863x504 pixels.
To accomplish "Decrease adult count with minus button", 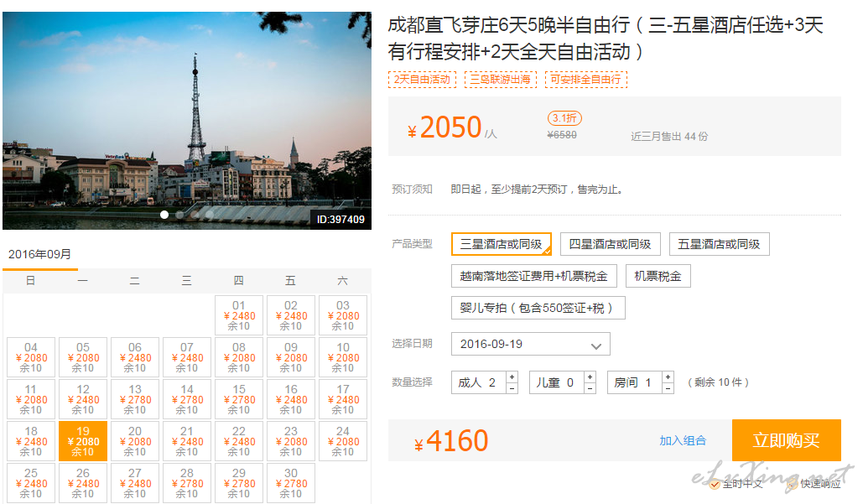I will [512, 388].
